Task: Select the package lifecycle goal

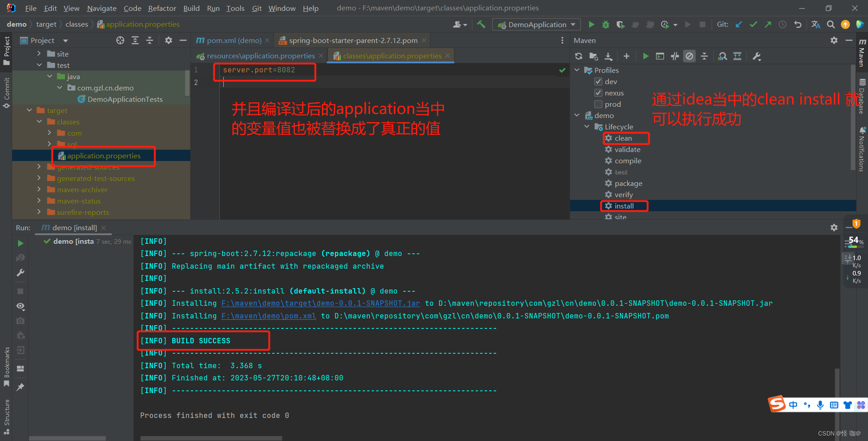Action: [628, 183]
